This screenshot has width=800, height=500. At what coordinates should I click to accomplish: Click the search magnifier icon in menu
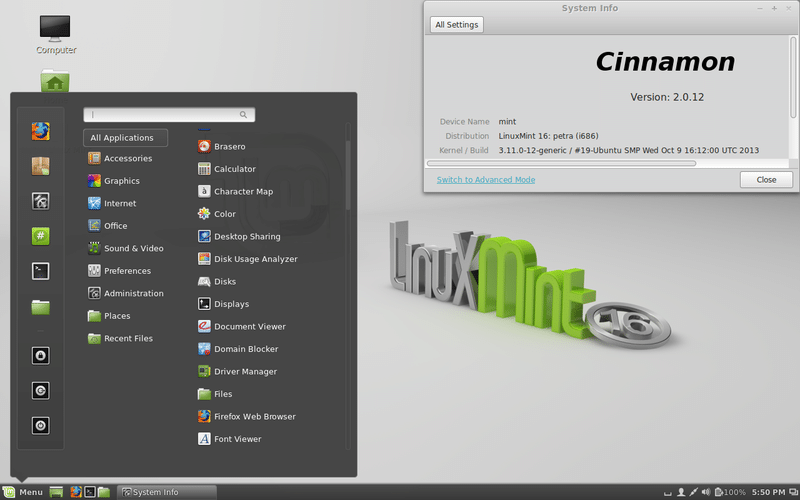(243, 115)
